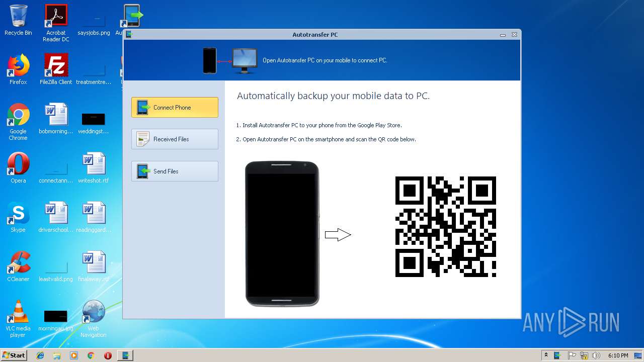Open media player taskbar icon
644x362 pixels.
pyautogui.click(x=74, y=355)
